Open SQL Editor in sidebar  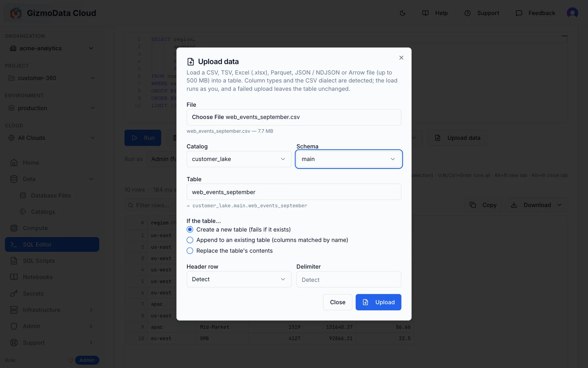[x=52, y=244]
